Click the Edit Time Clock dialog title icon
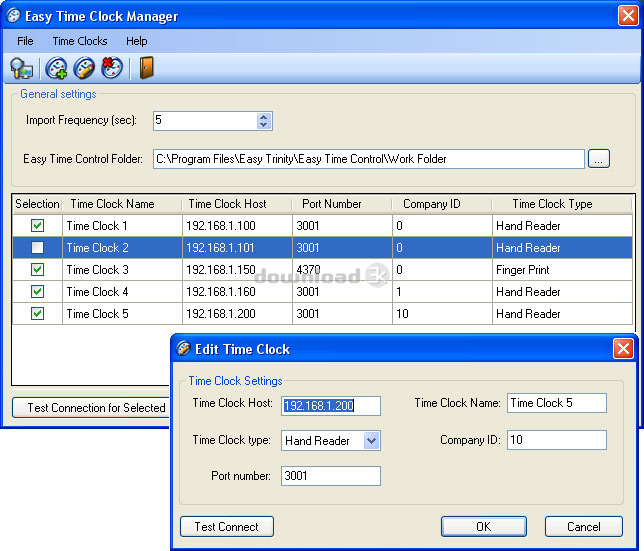 pyautogui.click(x=183, y=349)
